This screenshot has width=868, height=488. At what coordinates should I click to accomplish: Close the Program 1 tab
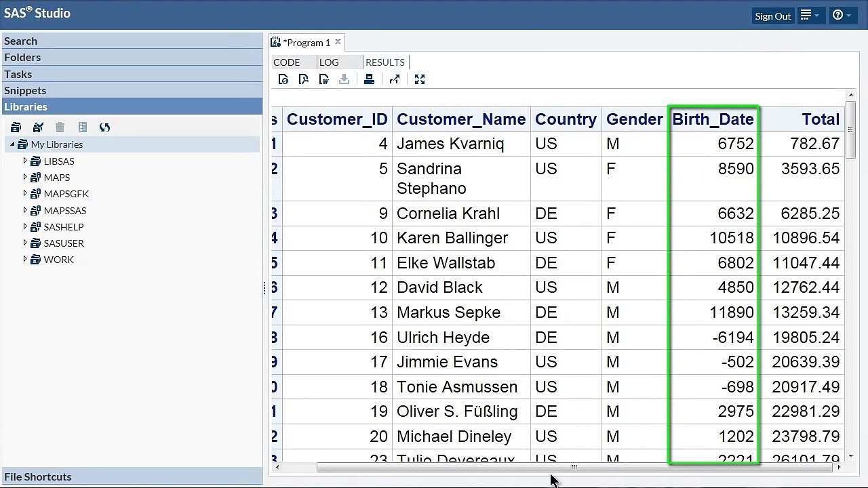[x=338, y=42]
